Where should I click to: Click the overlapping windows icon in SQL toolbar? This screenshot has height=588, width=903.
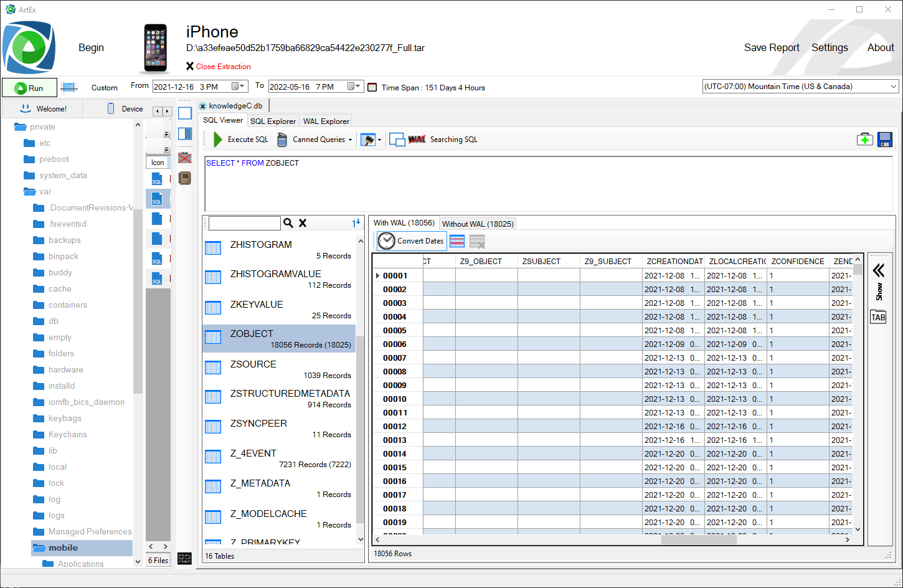click(397, 140)
